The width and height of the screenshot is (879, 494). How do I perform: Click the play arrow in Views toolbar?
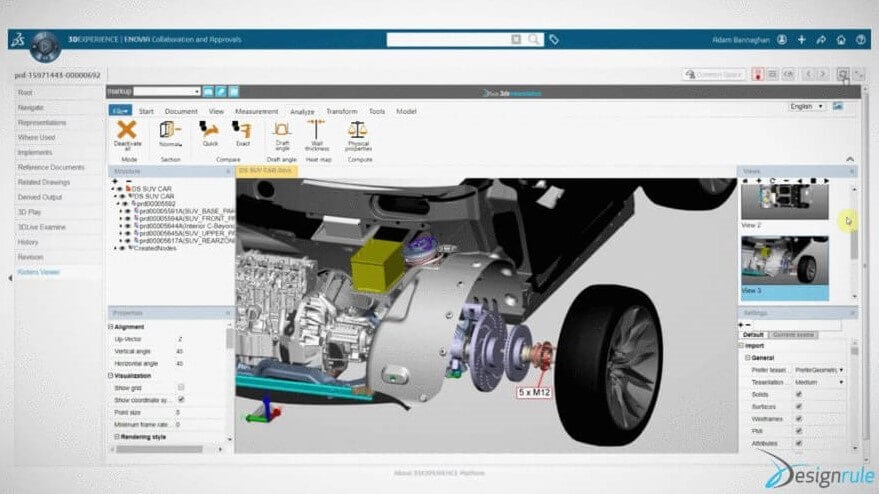[x=826, y=181]
